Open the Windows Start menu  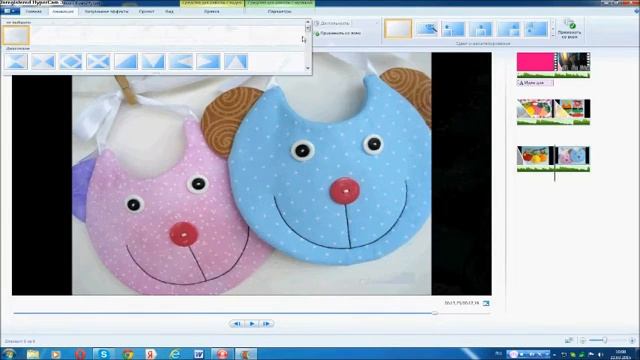pyautogui.click(x=9, y=354)
